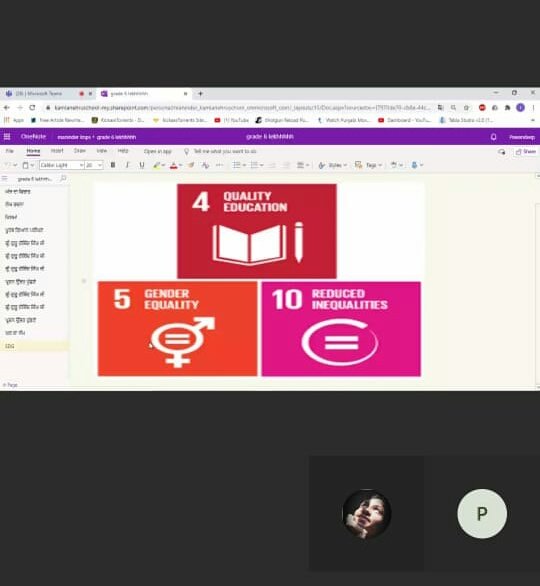Expand the numbering style arrow
The height and width of the screenshot is (586, 540).
point(262,165)
